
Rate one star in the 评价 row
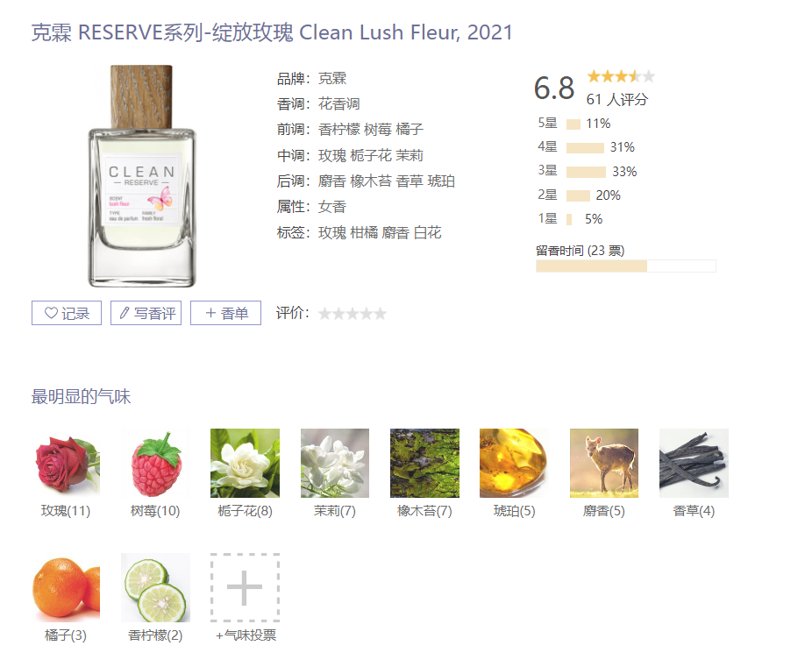point(324,314)
